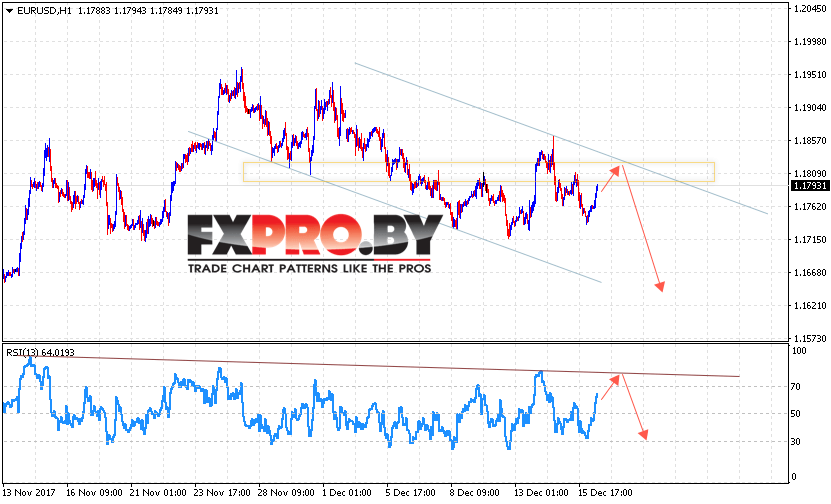Select the 1.19980 price axis label
The width and height of the screenshot is (831, 504).
tap(810, 42)
